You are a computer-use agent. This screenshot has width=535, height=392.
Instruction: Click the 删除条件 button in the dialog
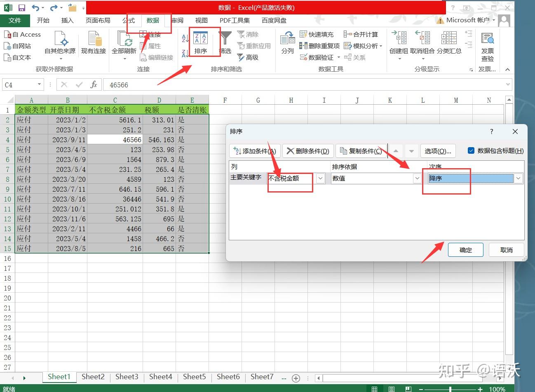[x=307, y=150]
